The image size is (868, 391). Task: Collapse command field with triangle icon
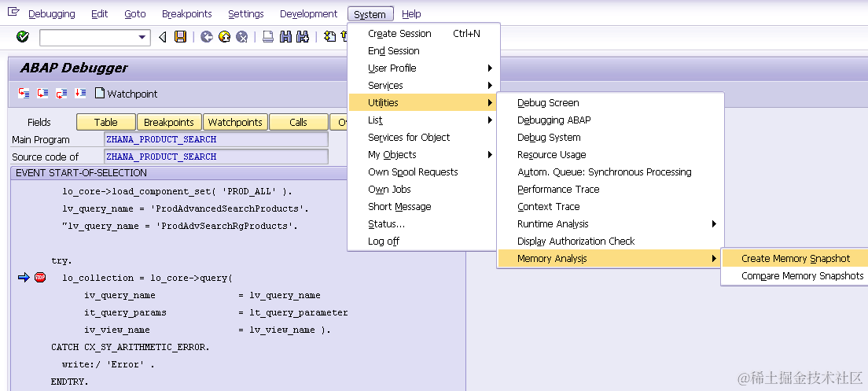162,36
